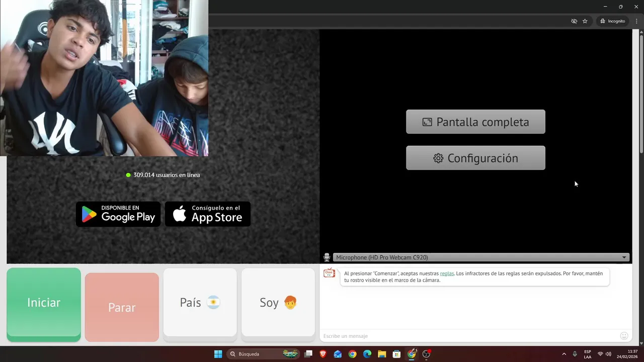Open the Incognito profile chip

(612, 21)
